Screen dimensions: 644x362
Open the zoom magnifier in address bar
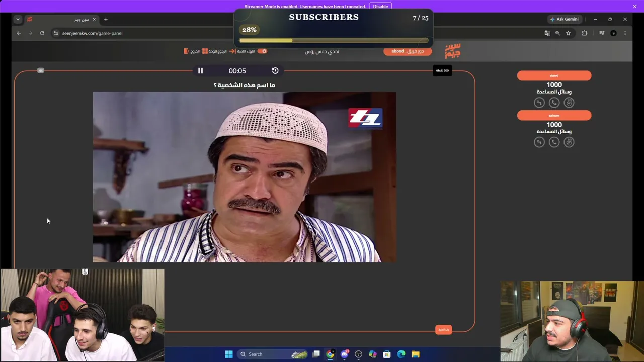[x=557, y=33]
